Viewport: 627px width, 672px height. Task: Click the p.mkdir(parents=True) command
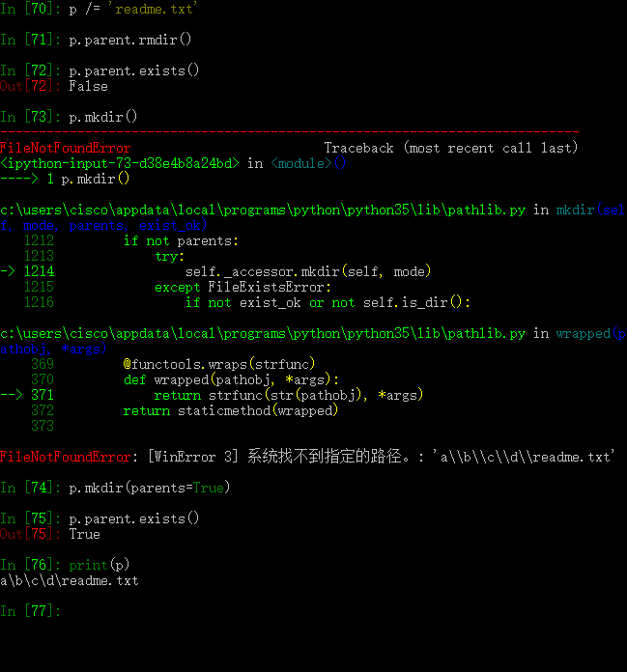(149, 488)
